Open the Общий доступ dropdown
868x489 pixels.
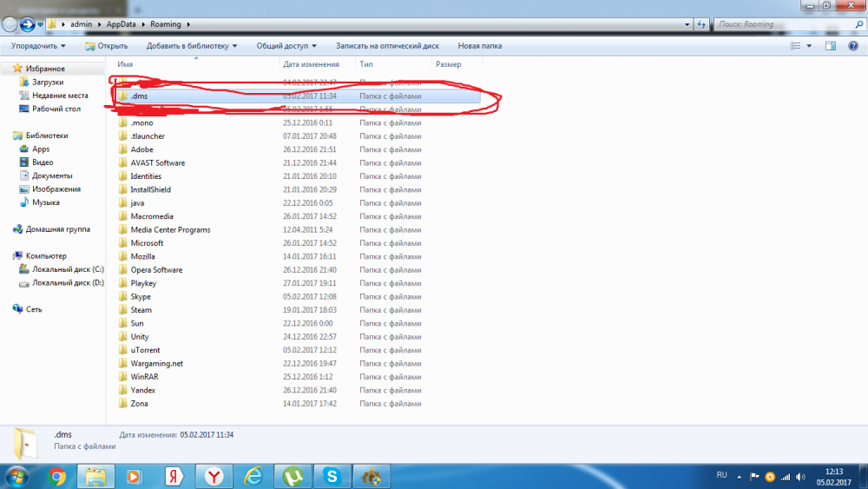coord(286,46)
